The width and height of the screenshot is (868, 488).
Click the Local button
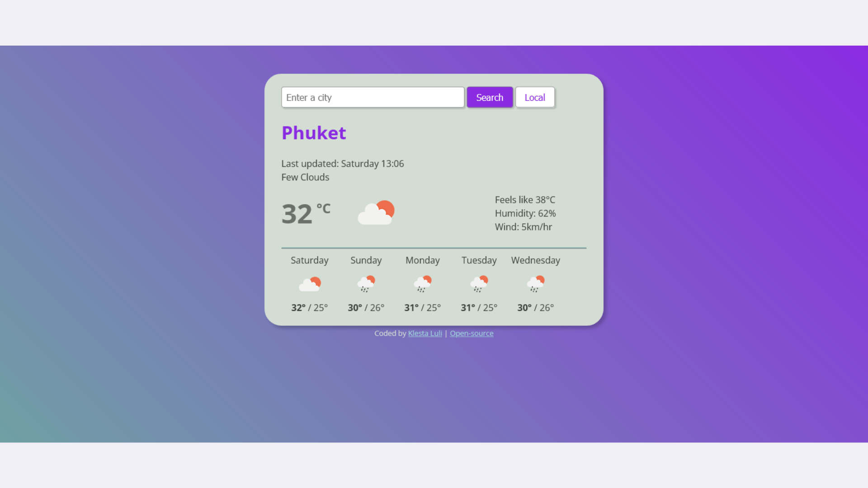(x=535, y=97)
